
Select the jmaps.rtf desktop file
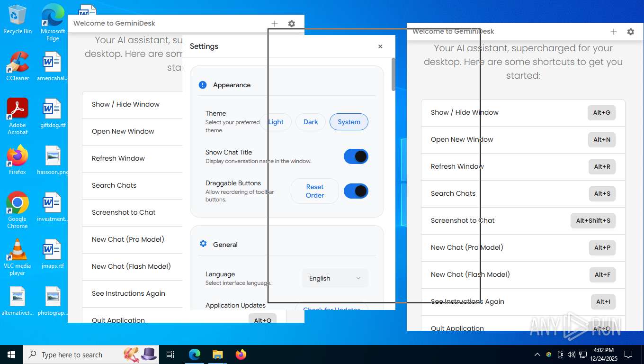[53, 254]
